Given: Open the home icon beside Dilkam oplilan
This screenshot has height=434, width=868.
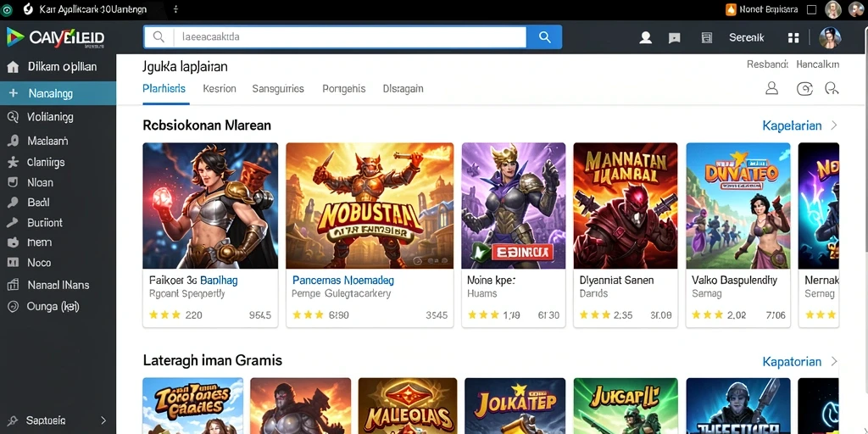Looking at the screenshot, I should [x=13, y=68].
